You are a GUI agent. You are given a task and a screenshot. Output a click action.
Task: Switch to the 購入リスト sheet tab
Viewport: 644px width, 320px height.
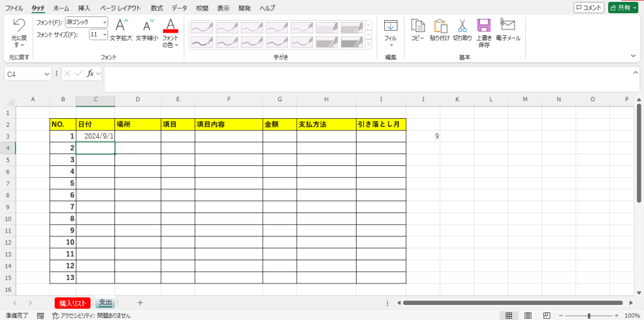tap(73, 303)
